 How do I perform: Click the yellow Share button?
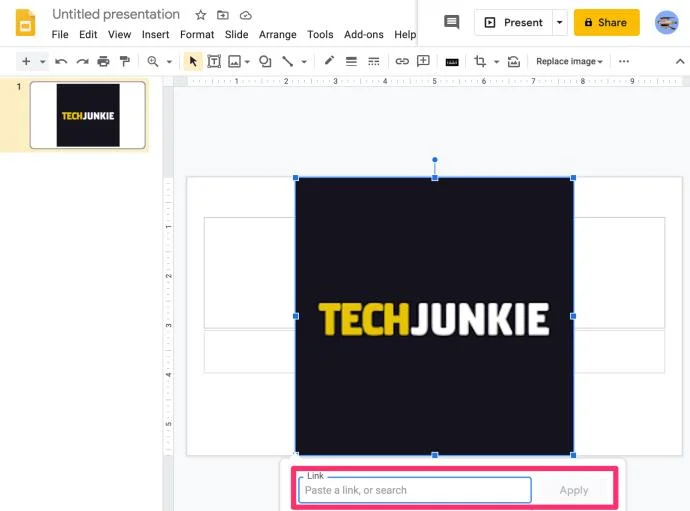(x=606, y=22)
